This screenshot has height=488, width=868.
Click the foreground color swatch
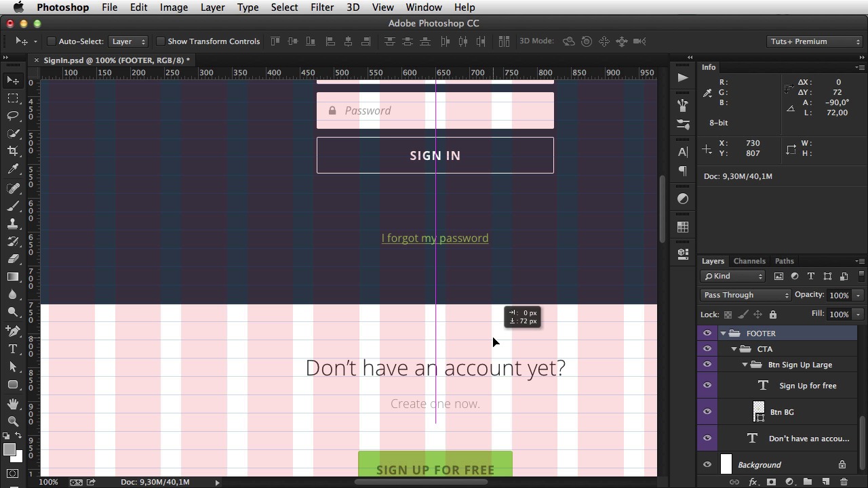tap(9, 449)
